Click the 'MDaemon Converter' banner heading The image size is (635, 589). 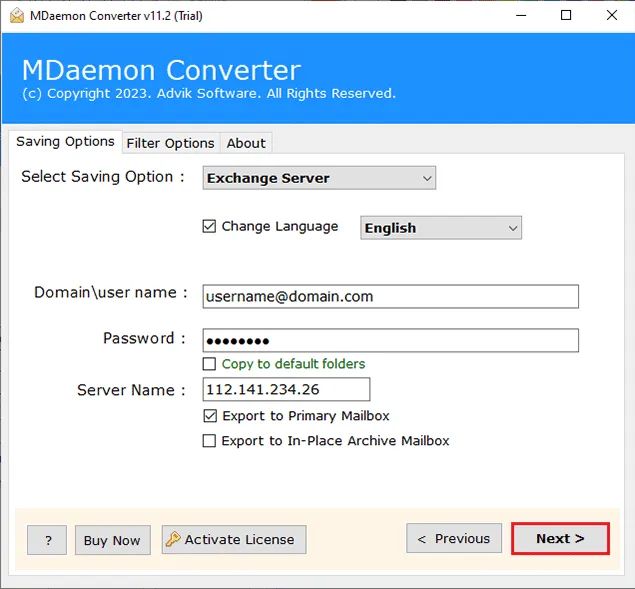tap(161, 70)
